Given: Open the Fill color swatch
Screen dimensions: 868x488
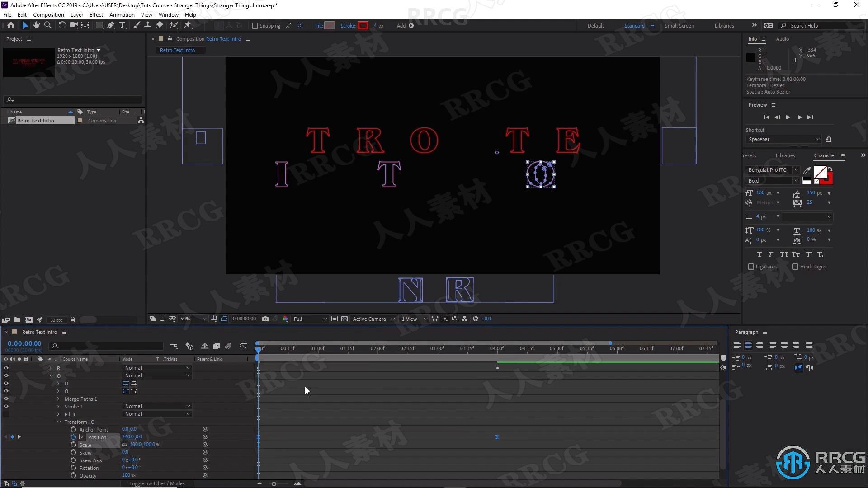Looking at the screenshot, I should 330,26.
